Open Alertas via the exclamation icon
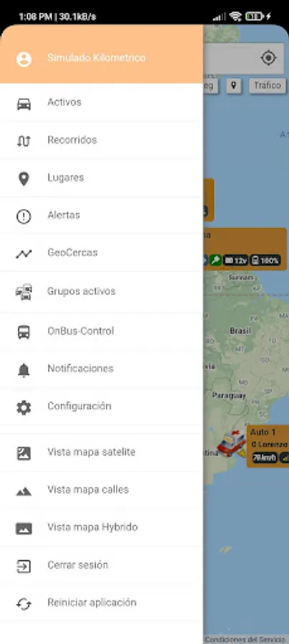 click(x=24, y=216)
